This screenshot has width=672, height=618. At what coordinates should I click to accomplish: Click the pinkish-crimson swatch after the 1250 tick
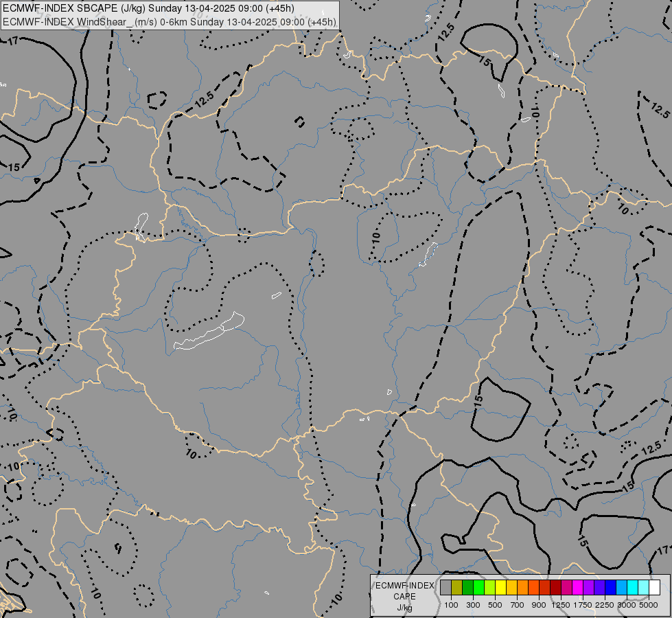pos(566,587)
